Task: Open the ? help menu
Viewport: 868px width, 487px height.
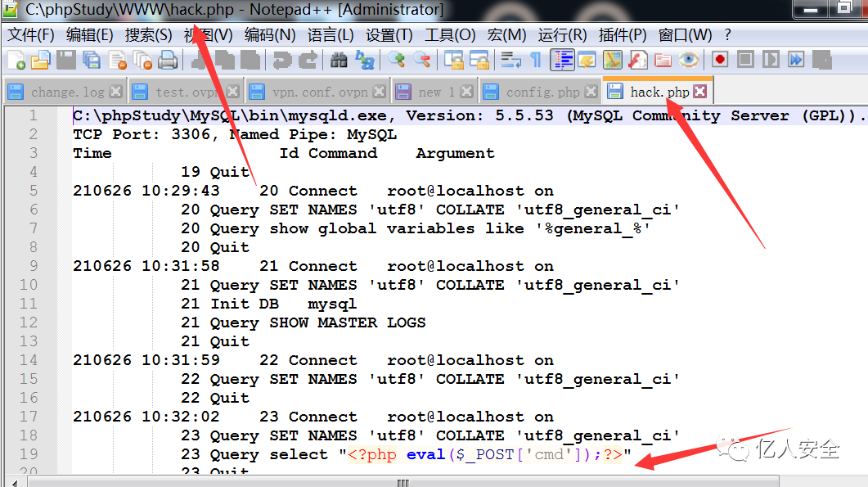Action: click(x=727, y=35)
